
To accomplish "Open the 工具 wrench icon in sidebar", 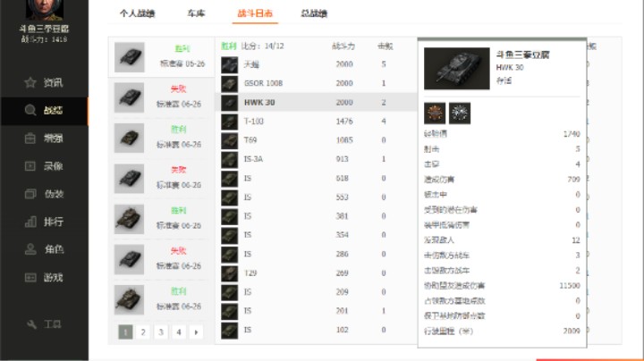I will pyautogui.click(x=31, y=324).
